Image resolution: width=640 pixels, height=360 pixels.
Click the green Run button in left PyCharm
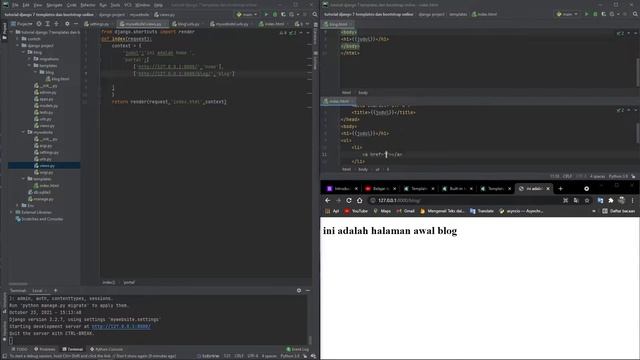266,14
